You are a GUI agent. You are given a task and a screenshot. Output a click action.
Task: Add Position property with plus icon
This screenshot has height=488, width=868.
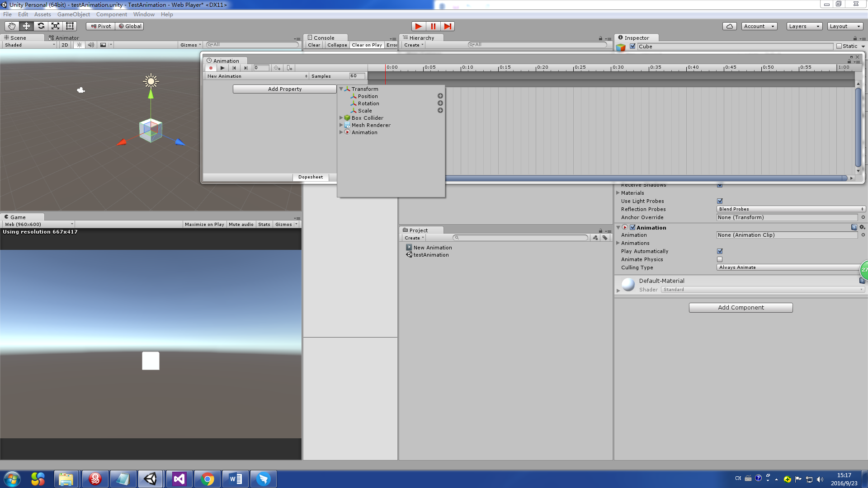(440, 96)
